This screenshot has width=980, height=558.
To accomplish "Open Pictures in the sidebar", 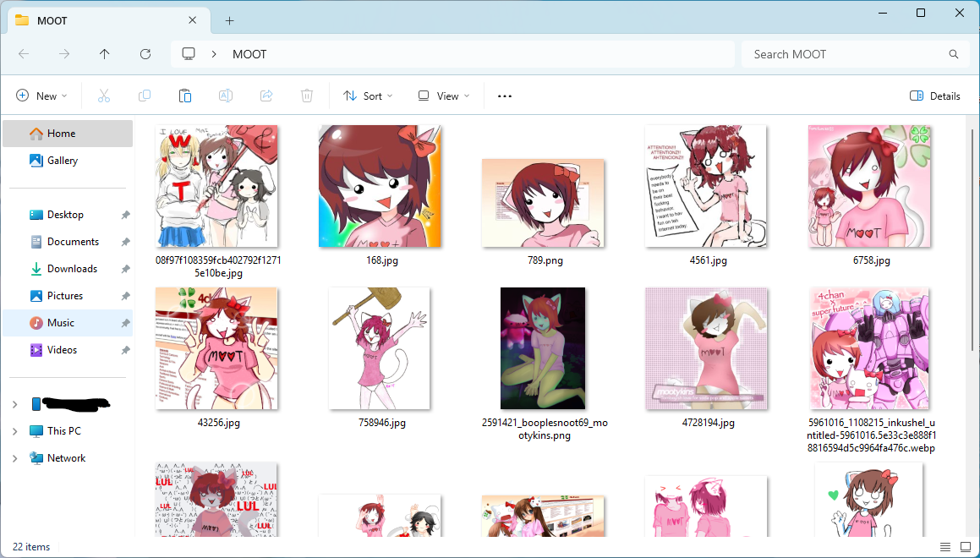I will pos(68,296).
